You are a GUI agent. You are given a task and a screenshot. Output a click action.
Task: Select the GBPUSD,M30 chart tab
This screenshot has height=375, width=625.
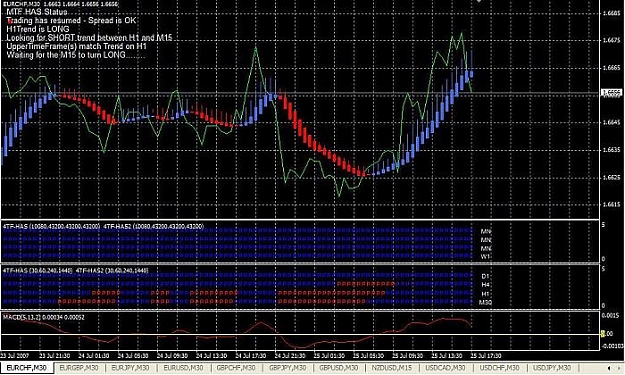pyautogui.click(x=340, y=368)
